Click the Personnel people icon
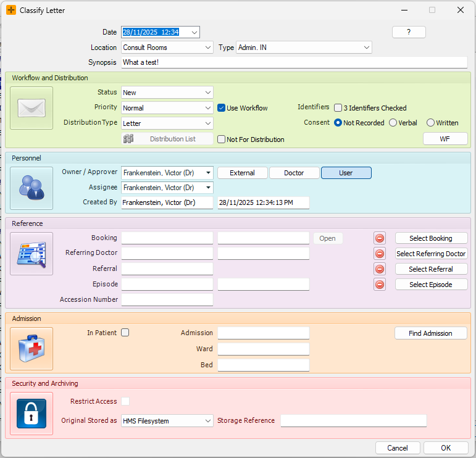This screenshot has height=458, width=476. [31, 188]
